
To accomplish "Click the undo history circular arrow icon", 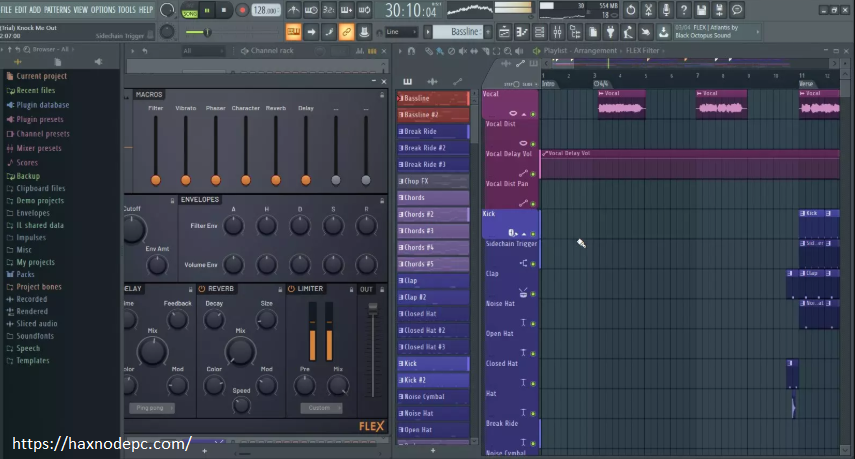I will 630,10.
